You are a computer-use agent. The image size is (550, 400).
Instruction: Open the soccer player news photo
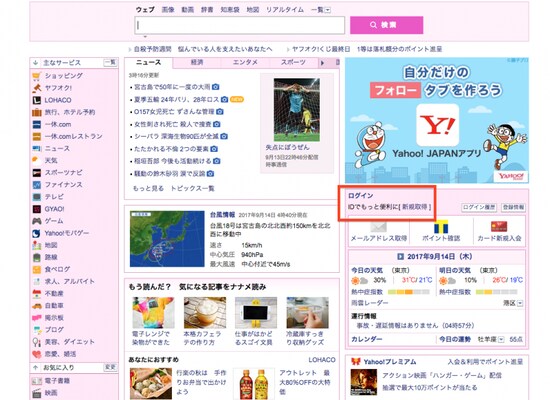[x=296, y=109]
